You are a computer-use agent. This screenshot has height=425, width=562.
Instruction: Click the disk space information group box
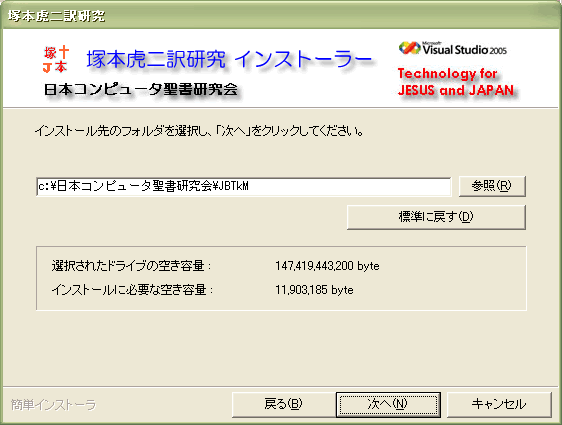point(281,278)
